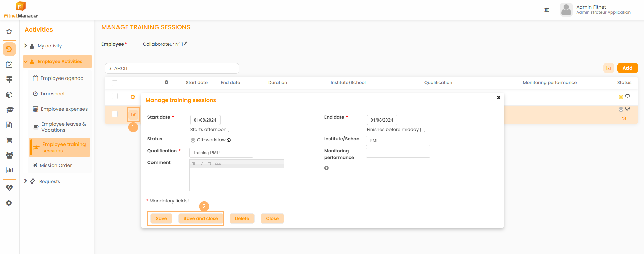Click the Qualification field with Training PMP
Screen dimensions: 644x254
[221, 153]
